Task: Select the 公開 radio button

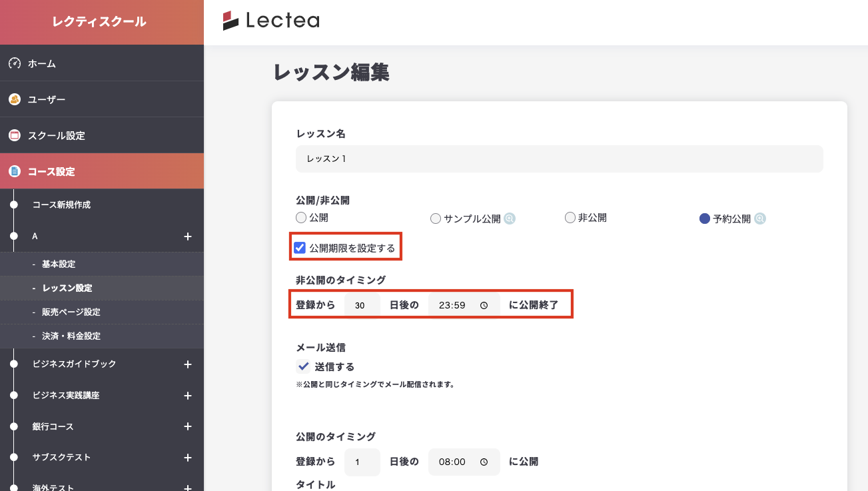Action: pyautogui.click(x=301, y=217)
